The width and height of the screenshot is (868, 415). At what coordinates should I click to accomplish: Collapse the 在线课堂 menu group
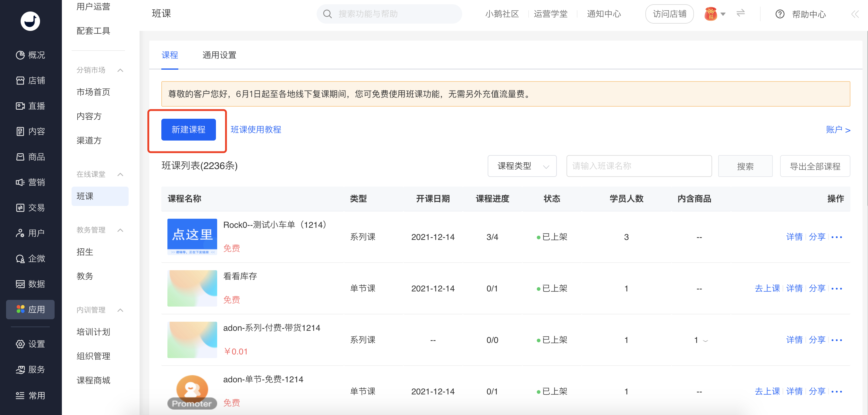pos(120,174)
